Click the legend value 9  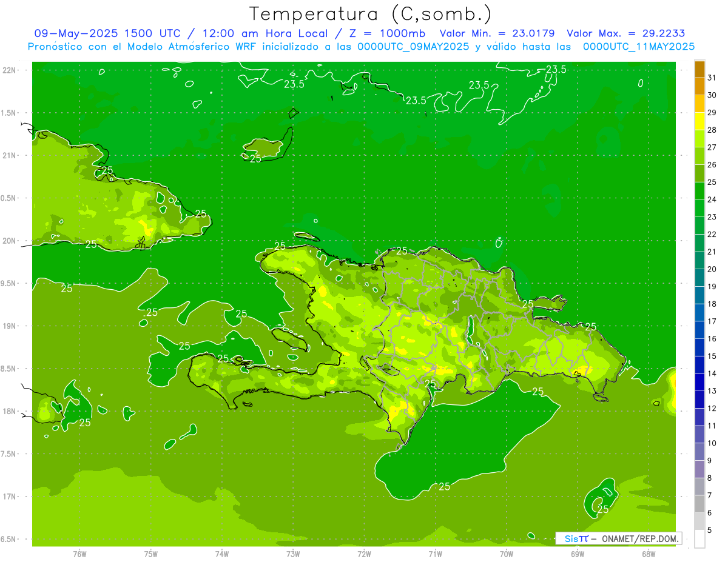tap(709, 461)
